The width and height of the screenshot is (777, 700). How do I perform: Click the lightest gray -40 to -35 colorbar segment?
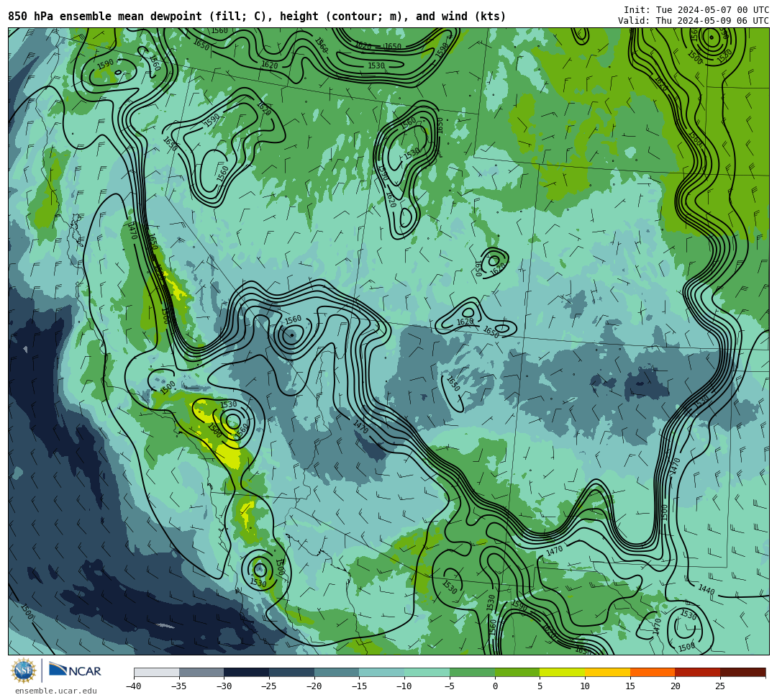[x=157, y=672]
